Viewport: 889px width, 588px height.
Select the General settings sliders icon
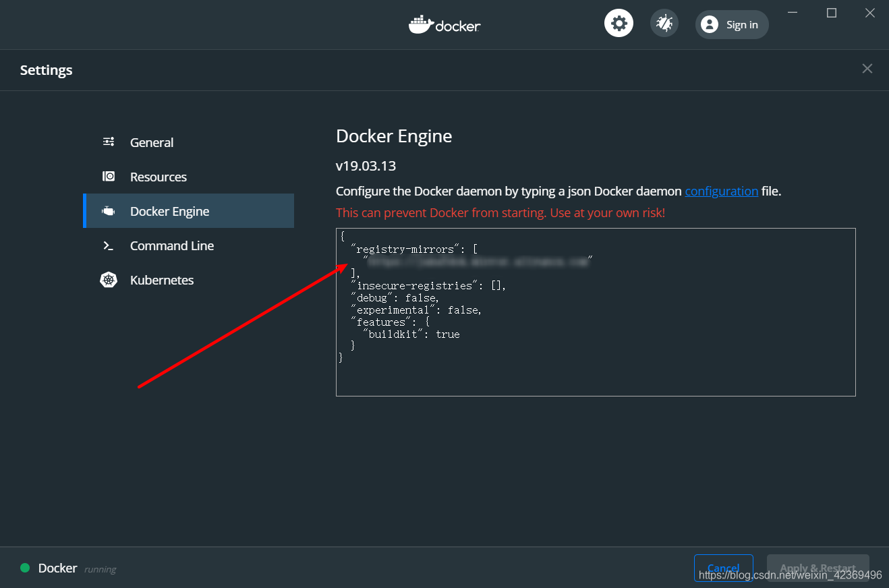click(x=109, y=142)
